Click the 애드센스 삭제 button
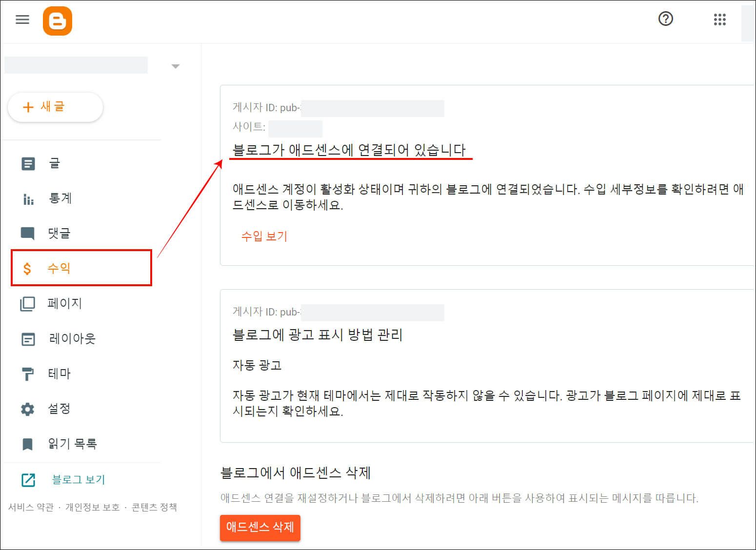This screenshot has height=550, width=756. coord(260,528)
